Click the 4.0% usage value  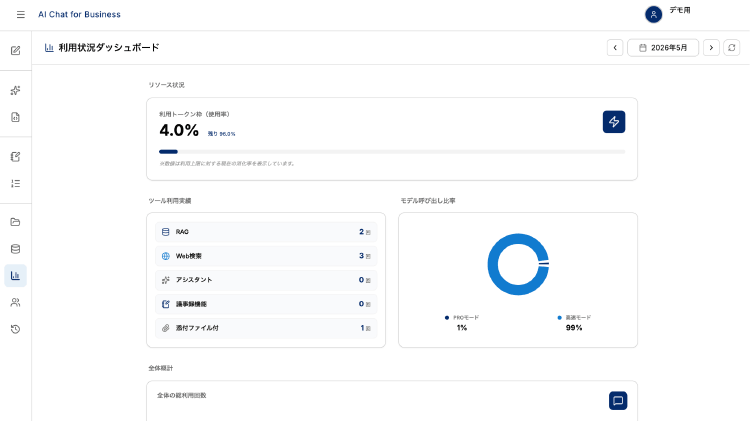pos(179,130)
